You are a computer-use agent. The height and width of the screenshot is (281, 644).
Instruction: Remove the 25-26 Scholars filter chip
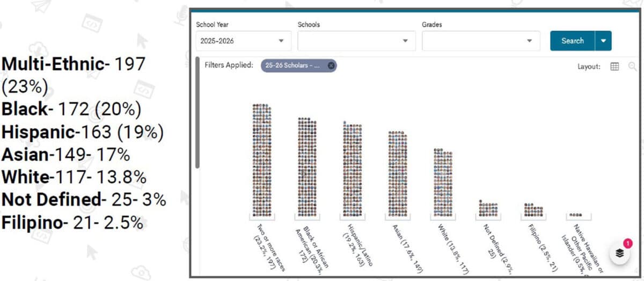coord(331,66)
